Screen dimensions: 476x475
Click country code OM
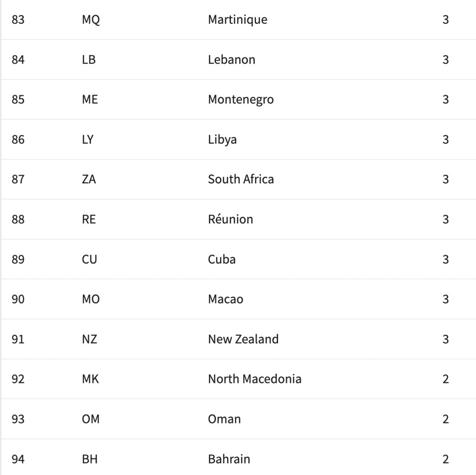(x=90, y=419)
